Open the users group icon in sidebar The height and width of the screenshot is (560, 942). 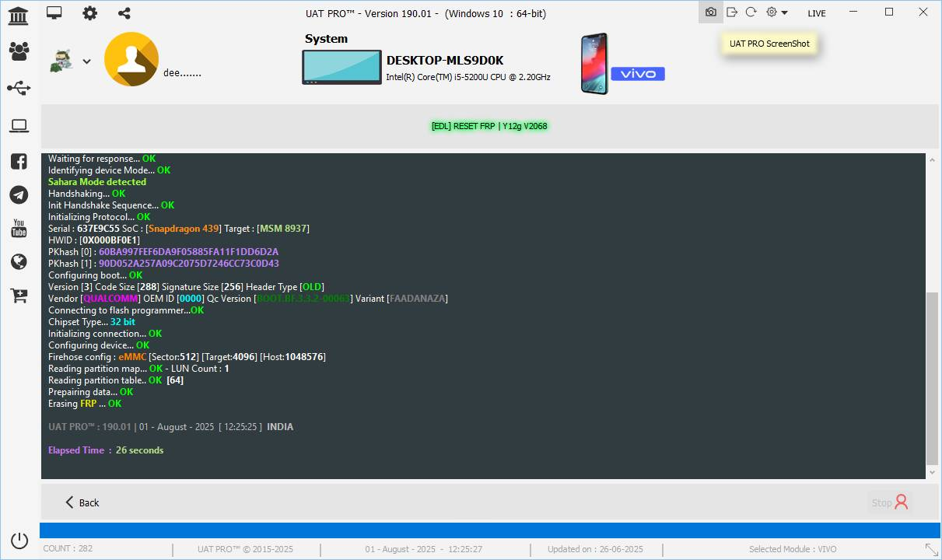coord(19,51)
